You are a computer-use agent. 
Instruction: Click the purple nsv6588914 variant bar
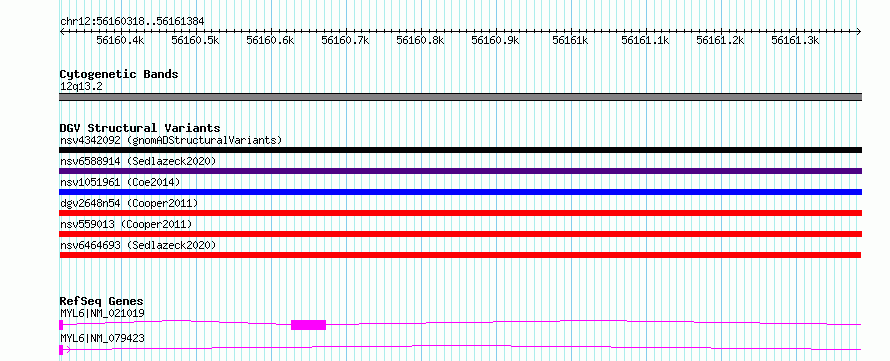(461, 171)
